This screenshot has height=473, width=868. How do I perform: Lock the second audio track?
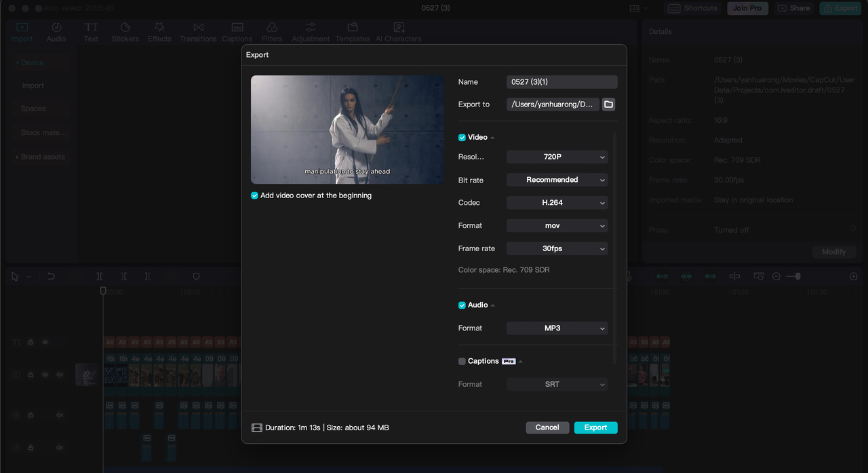click(x=31, y=448)
